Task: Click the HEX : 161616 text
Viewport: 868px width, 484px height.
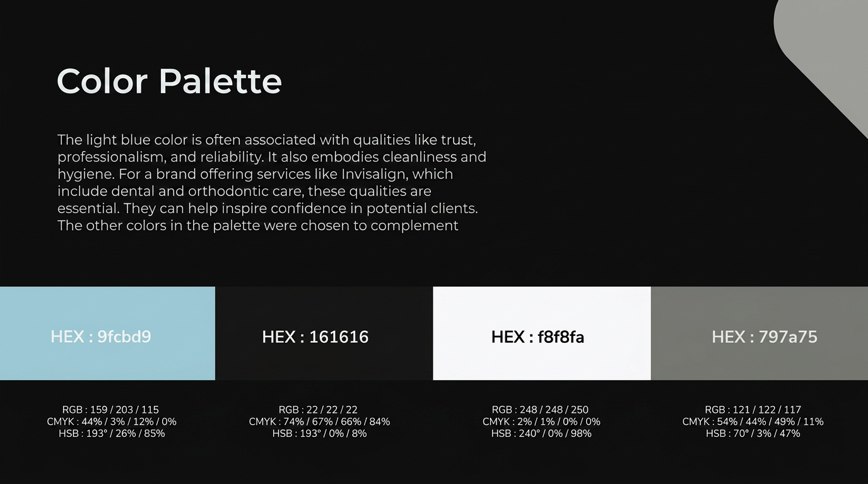Action: click(x=315, y=337)
